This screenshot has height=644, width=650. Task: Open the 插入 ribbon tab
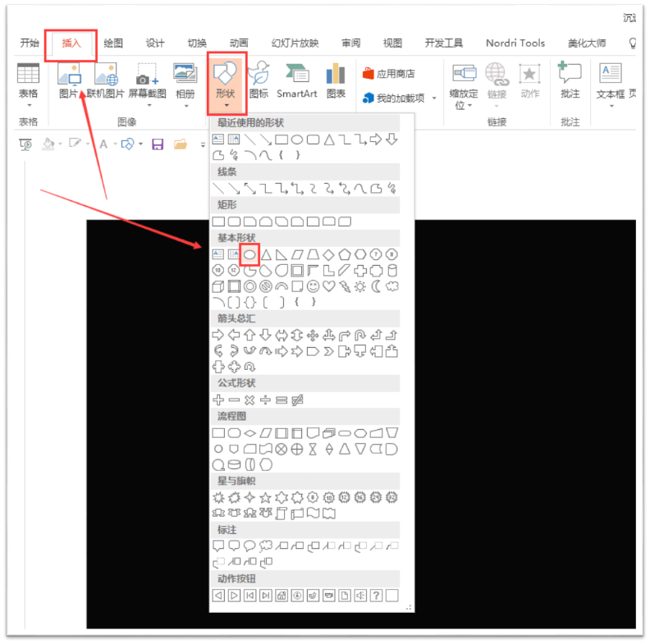coord(71,43)
